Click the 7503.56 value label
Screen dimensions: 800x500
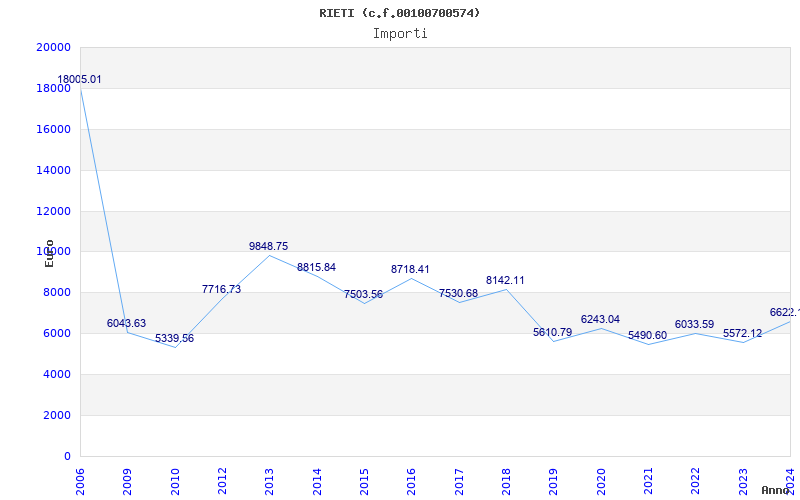coord(363,295)
